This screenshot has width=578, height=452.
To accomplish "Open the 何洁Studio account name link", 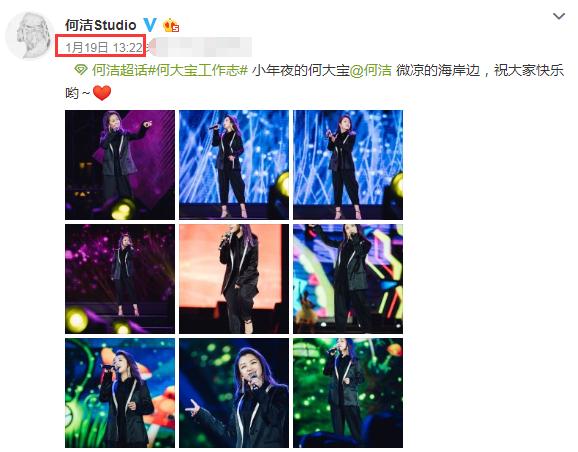I will (101, 25).
